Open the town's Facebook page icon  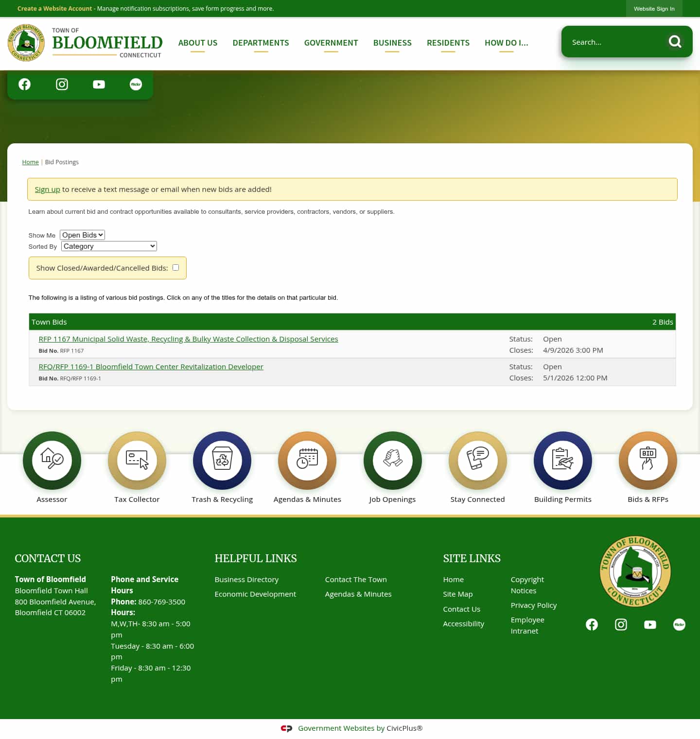pyautogui.click(x=24, y=84)
